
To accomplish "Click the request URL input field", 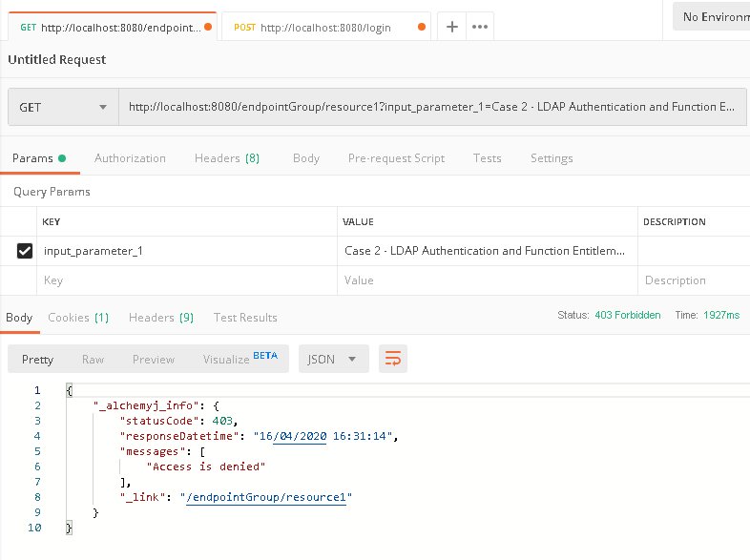I will coord(431,108).
